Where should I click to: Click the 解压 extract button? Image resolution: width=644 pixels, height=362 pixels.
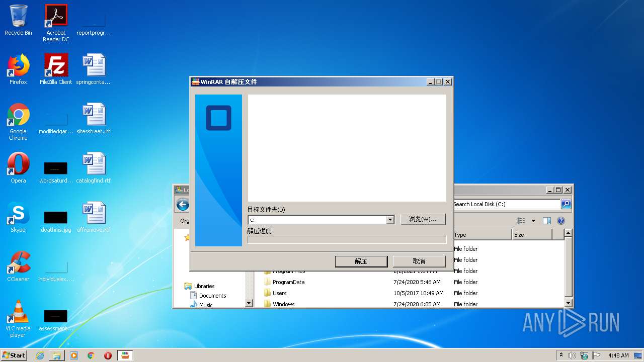(361, 261)
